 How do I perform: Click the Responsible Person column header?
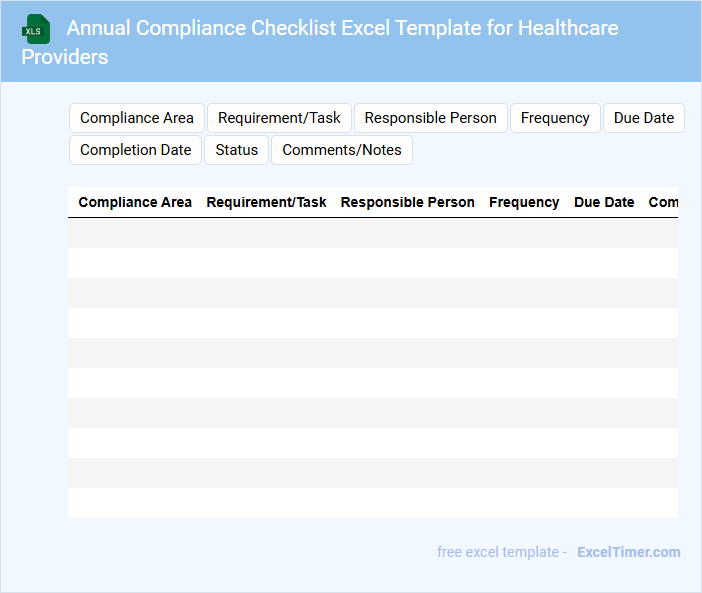tap(408, 202)
